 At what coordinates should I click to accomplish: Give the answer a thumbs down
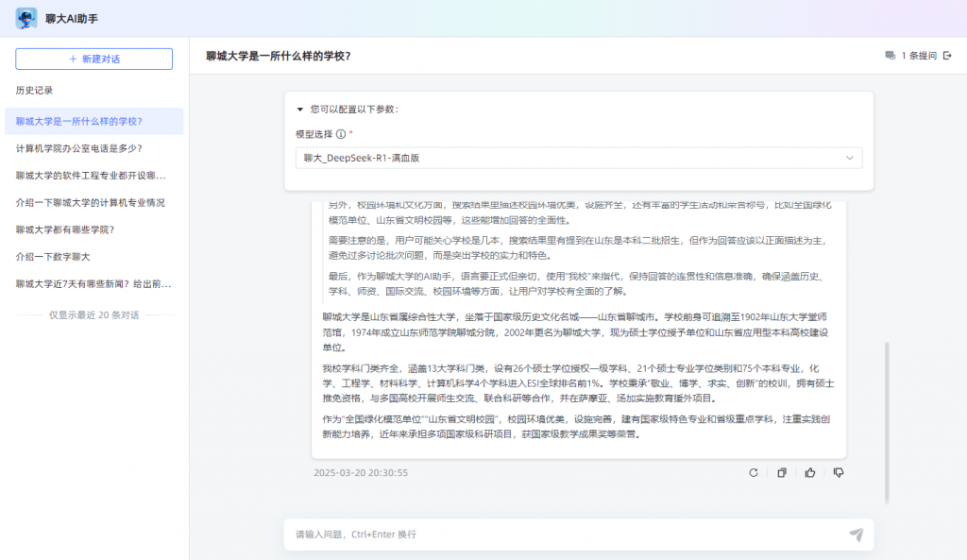(x=839, y=472)
